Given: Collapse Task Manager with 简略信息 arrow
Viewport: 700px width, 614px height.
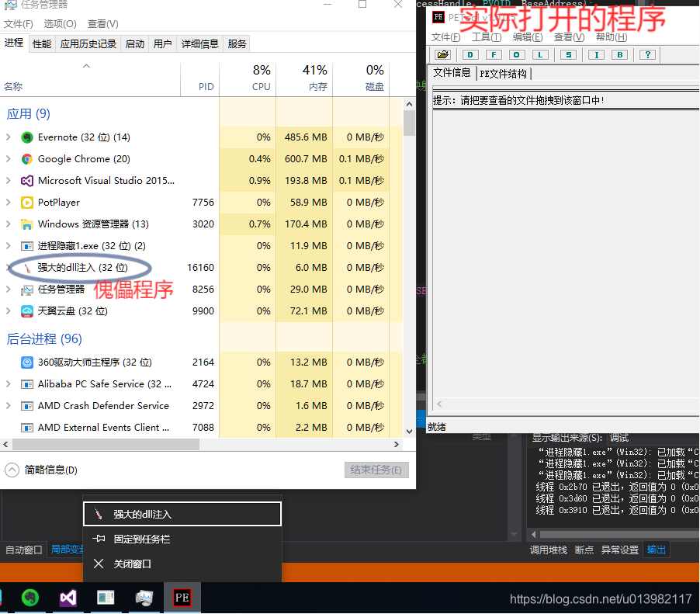Looking at the screenshot, I should (x=12, y=470).
